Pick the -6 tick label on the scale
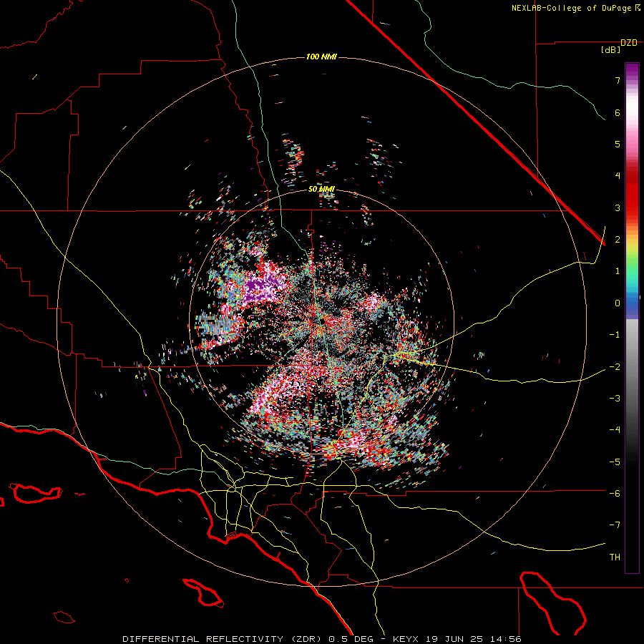 click(x=615, y=494)
